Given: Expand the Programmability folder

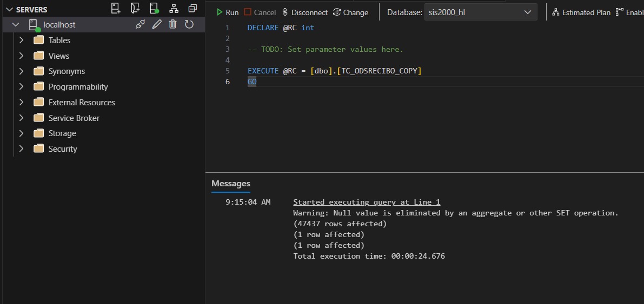Looking at the screenshot, I should coord(22,87).
